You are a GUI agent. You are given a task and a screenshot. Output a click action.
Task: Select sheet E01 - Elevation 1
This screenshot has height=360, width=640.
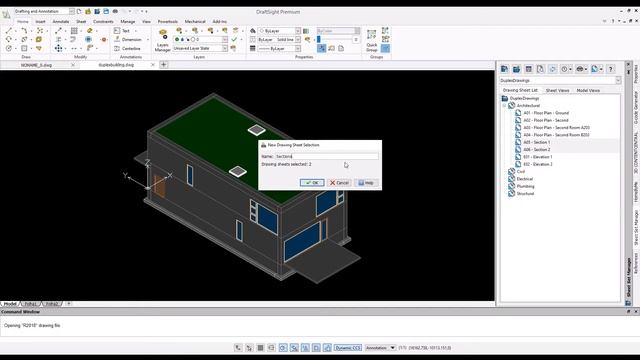(538, 157)
